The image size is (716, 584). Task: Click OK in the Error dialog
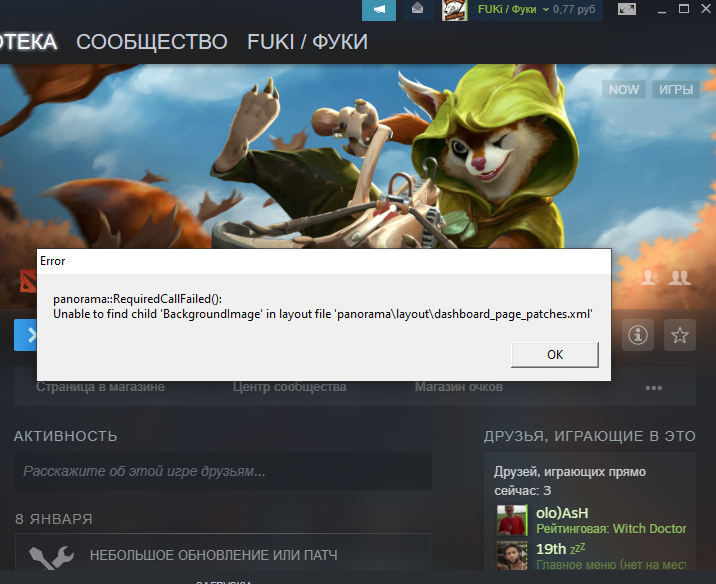[555, 355]
